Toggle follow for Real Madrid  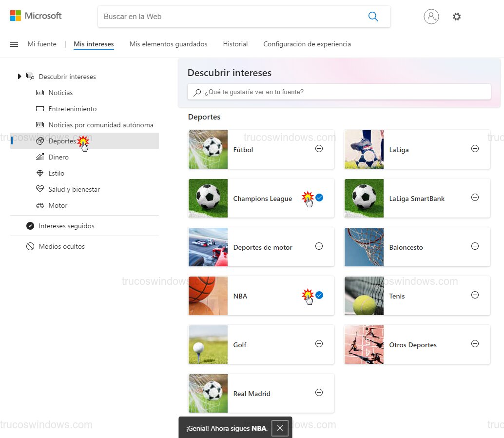click(319, 393)
